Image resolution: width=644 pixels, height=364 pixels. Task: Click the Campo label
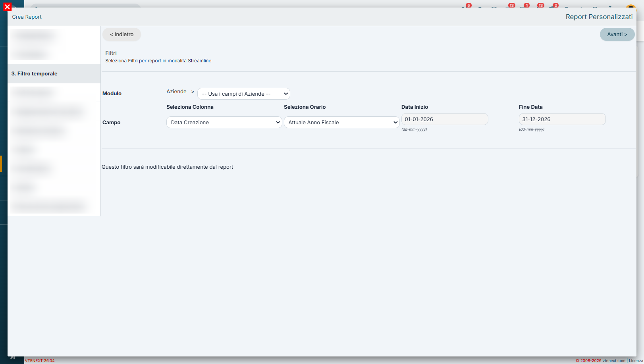click(111, 123)
